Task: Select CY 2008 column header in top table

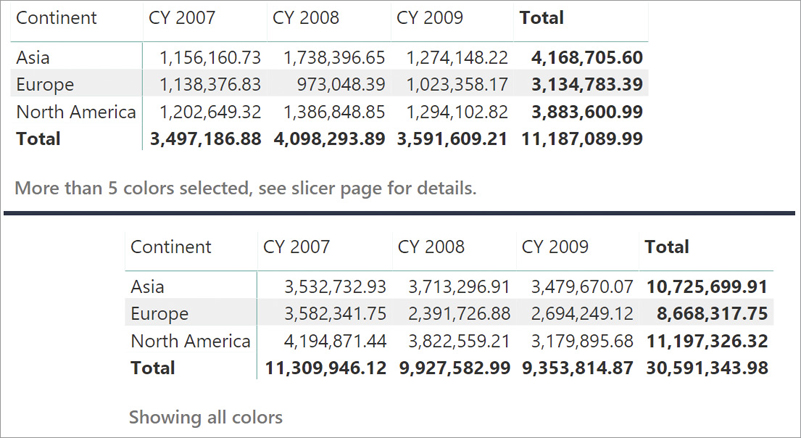Action: (305, 18)
